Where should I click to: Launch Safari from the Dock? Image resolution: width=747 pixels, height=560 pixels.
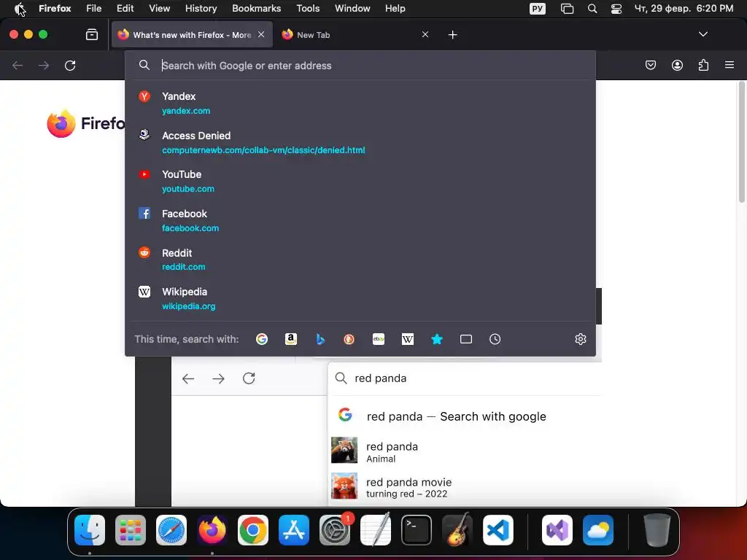[171, 530]
